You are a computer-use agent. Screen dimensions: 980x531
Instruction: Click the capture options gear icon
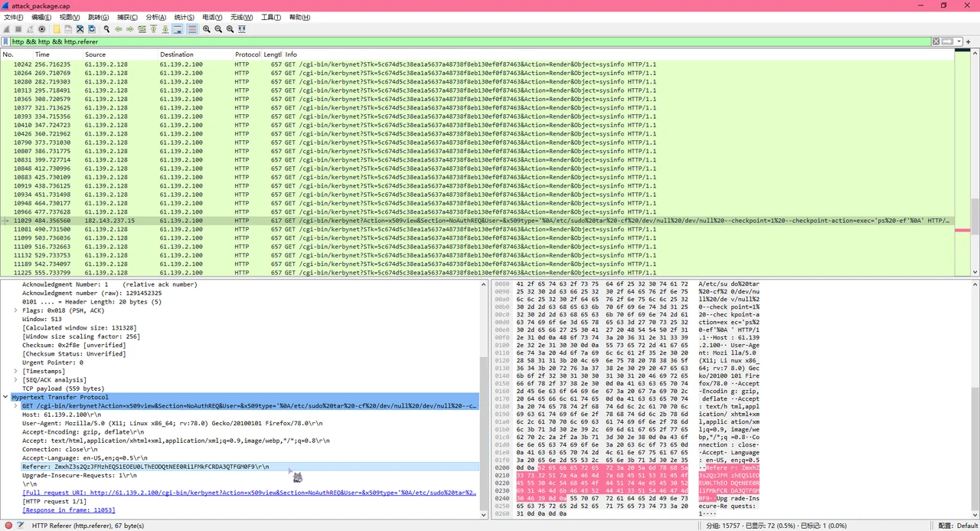42,29
